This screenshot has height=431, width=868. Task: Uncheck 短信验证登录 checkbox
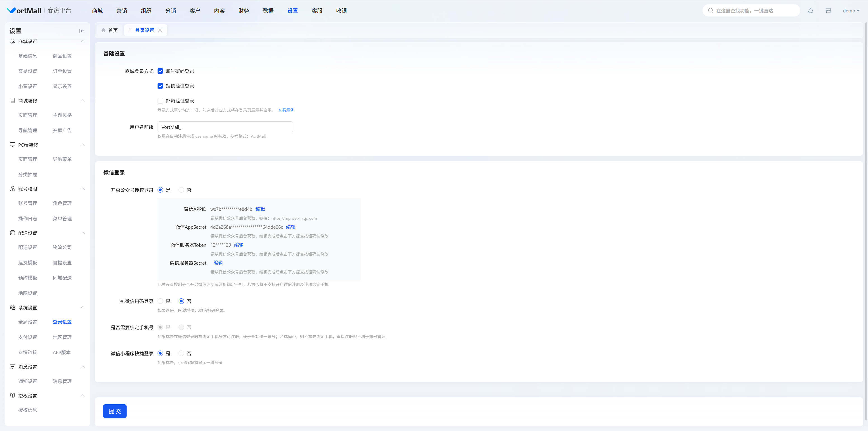[x=160, y=86]
